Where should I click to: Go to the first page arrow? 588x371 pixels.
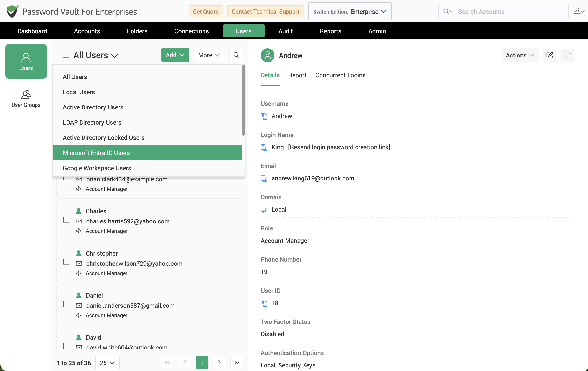pyautogui.click(x=167, y=362)
